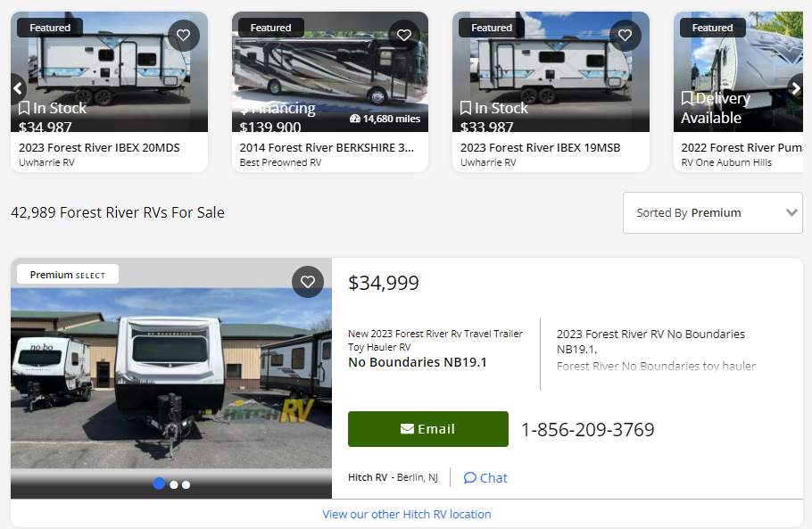Screen dimensions: 812x529
Task: Open the Sorted By Premium dropdown
Action: tap(712, 212)
